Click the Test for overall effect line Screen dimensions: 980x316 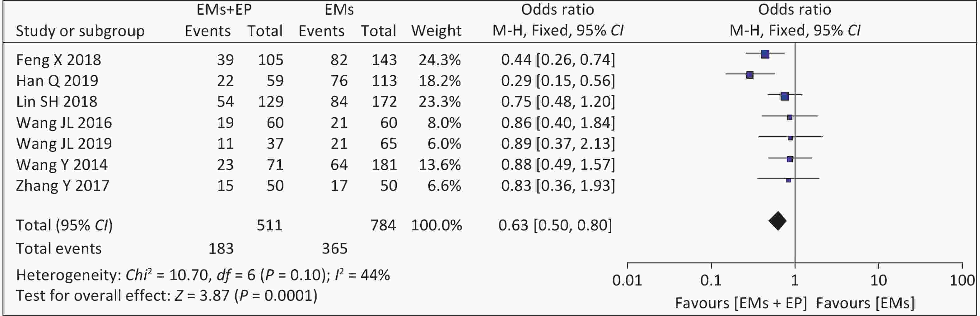click(167, 296)
